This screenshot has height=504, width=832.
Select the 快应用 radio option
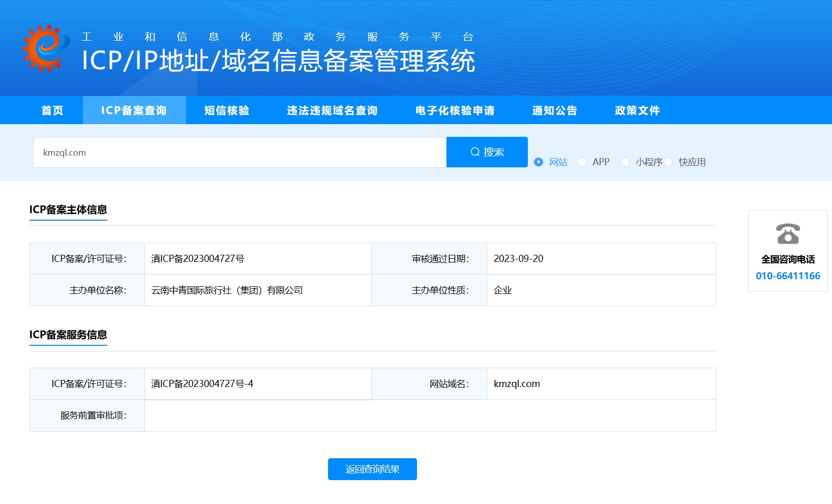tap(668, 162)
